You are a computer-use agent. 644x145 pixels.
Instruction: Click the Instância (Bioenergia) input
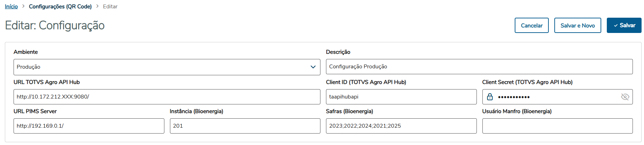click(245, 126)
